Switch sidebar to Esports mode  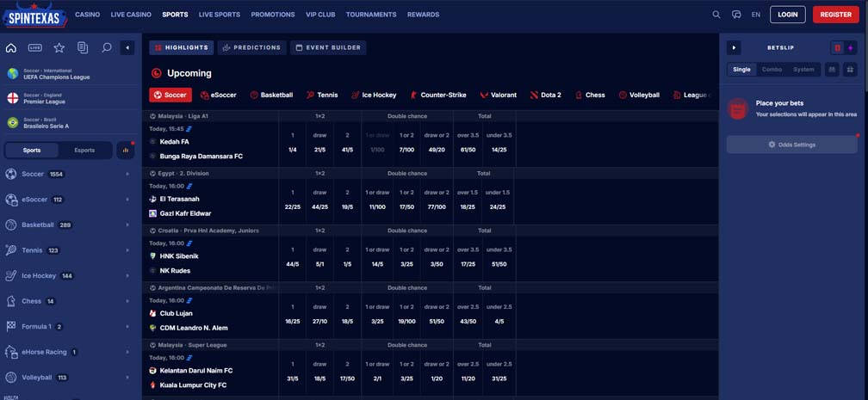[x=84, y=150]
